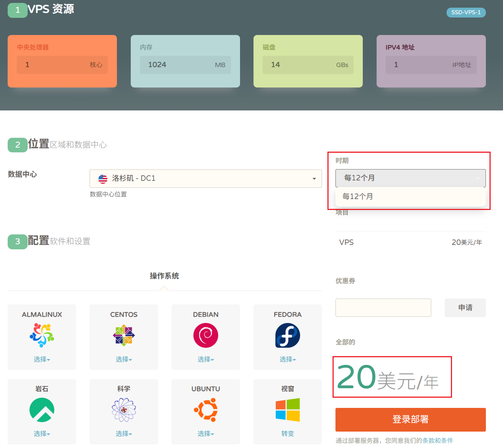Open the 条款和条件 link
Image resolution: width=503 pixels, height=448 pixels.
tap(437, 441)
